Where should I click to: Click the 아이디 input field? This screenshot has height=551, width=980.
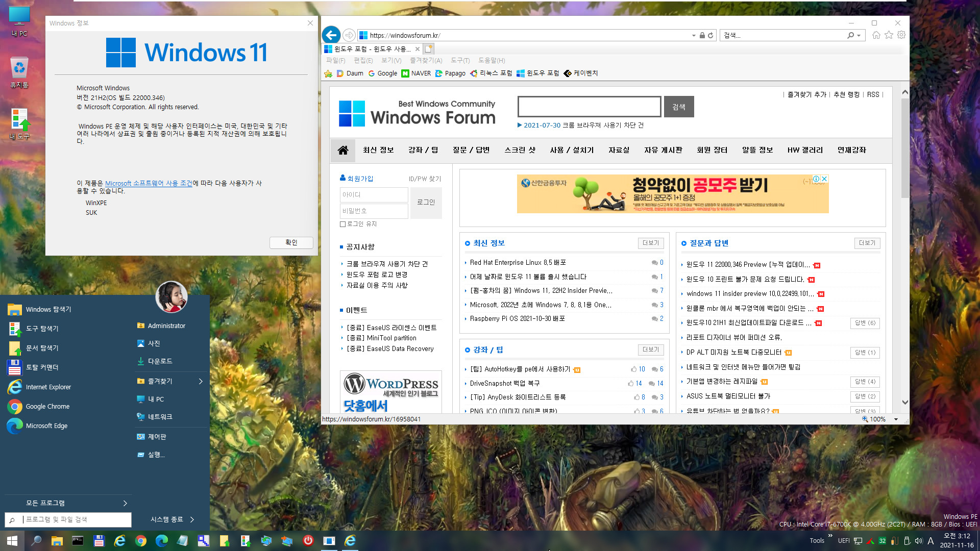[x=374, y=195]
